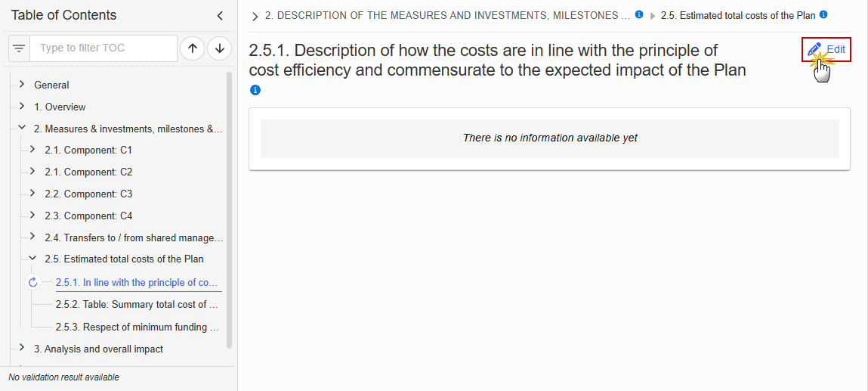The height and width of the screenshot is (391, 868).
Task: Click the TOC panel vertical scrollbar
Action: [229, 210]
